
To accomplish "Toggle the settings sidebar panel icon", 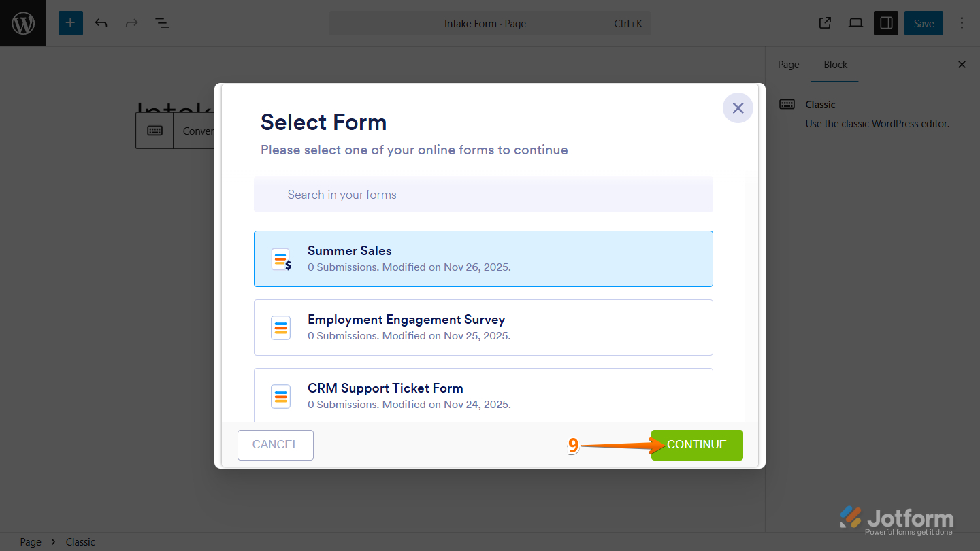I will click(885, 22).
